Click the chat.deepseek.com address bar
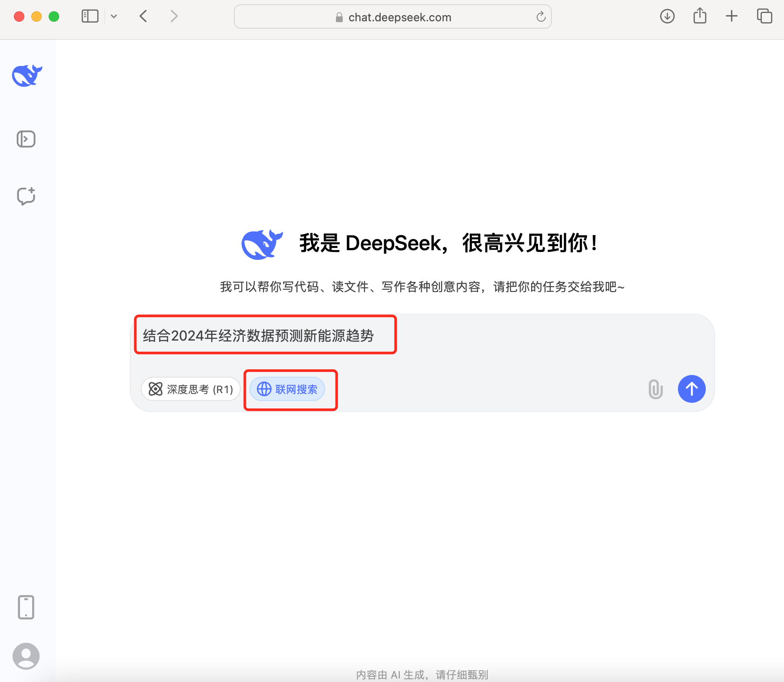Image resolution: width=784 pixels, height=682 pixels. point(392,17)
